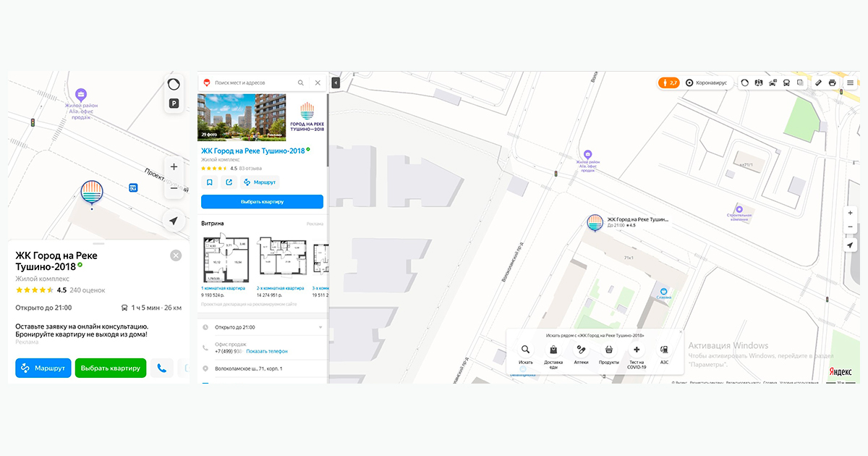This screenshot has width=868, height=456.
Task: Click sidebar blue Выбрать квартиру button
Action: click(x=262, y=201)
